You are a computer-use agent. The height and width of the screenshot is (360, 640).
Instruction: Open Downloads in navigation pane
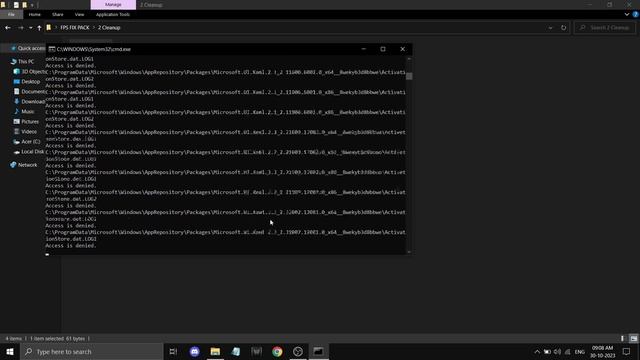coord(30,101)
